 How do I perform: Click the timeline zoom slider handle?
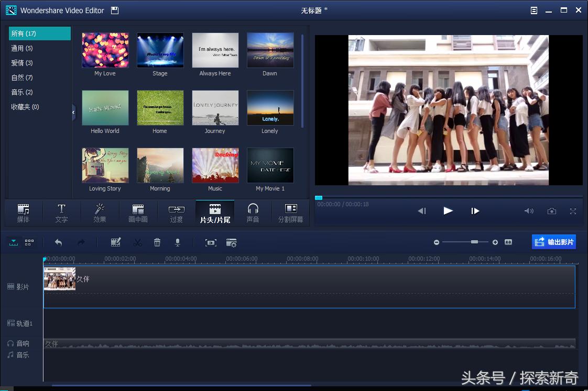pos(474,242)
